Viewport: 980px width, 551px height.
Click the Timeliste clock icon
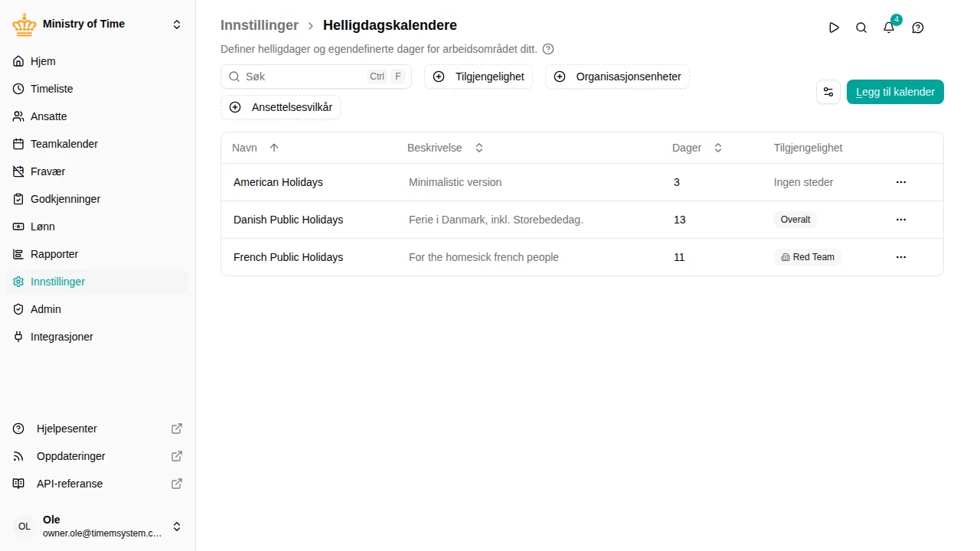click(x=18, y=89)
